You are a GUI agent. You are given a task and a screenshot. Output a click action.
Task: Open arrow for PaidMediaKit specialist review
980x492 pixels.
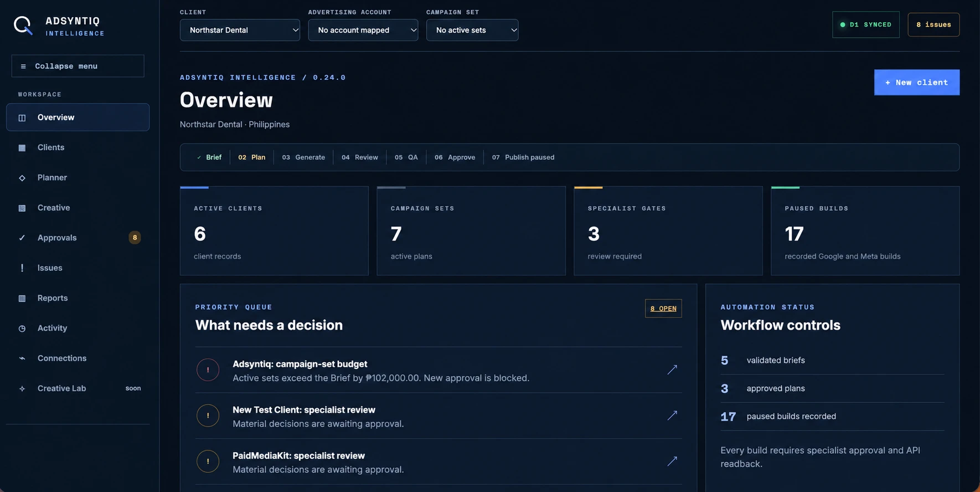[672, 462]
